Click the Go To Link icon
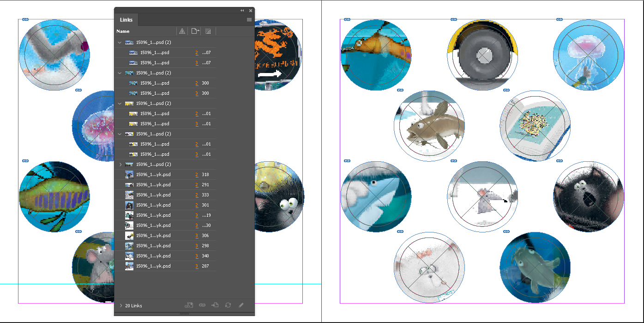 tap(215, 305)
